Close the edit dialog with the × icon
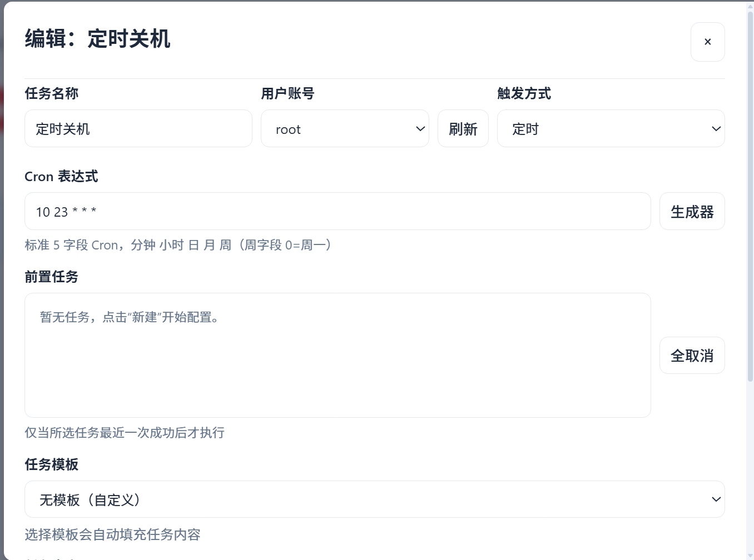 pos(707,42)
